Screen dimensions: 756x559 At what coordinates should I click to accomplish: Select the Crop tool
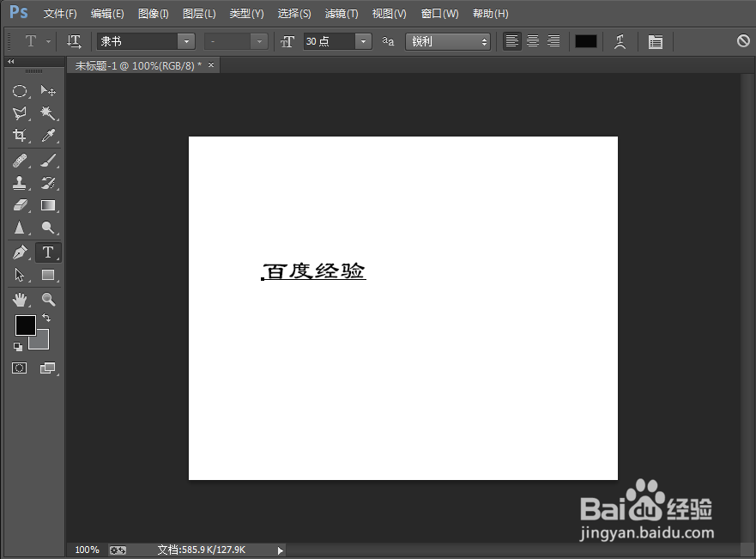click(x=19, y=136)
